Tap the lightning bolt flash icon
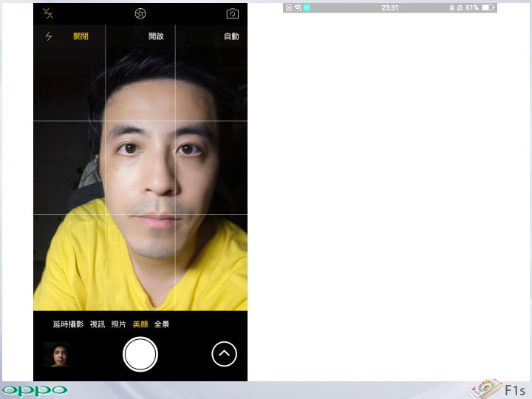This screenshot has height=399, width=532. [x=49, y=36]
